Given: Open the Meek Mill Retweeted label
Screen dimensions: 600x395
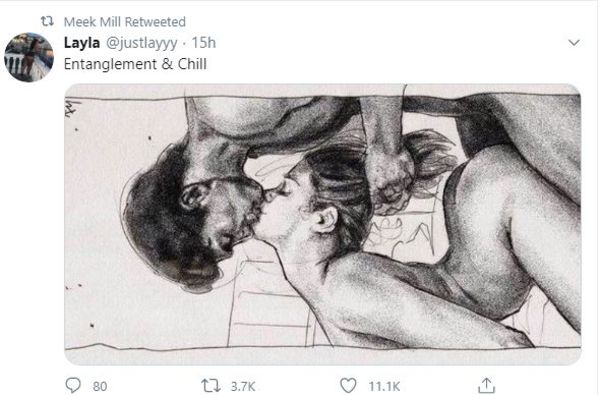Looking at the screenshot, I should point(125,22).
